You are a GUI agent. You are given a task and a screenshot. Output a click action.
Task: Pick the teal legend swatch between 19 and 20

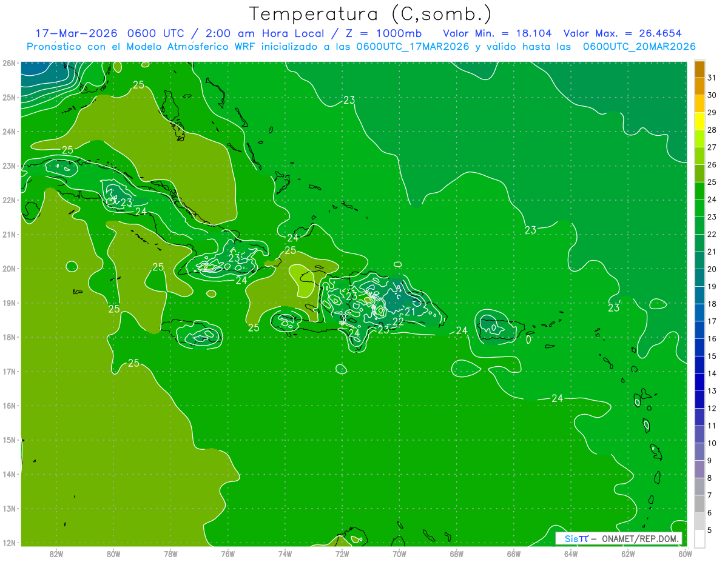coord(700,278)
